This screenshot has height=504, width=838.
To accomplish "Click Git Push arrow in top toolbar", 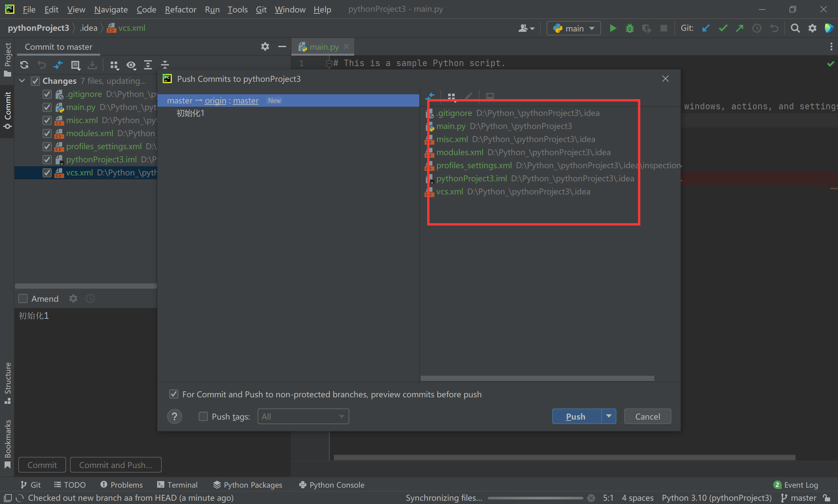I will coord(739,28).
